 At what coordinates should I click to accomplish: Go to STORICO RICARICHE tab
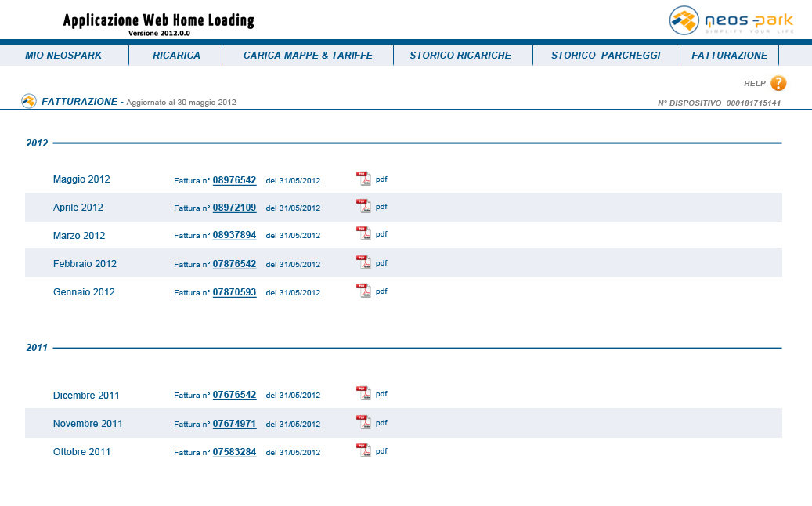(460, 56)
